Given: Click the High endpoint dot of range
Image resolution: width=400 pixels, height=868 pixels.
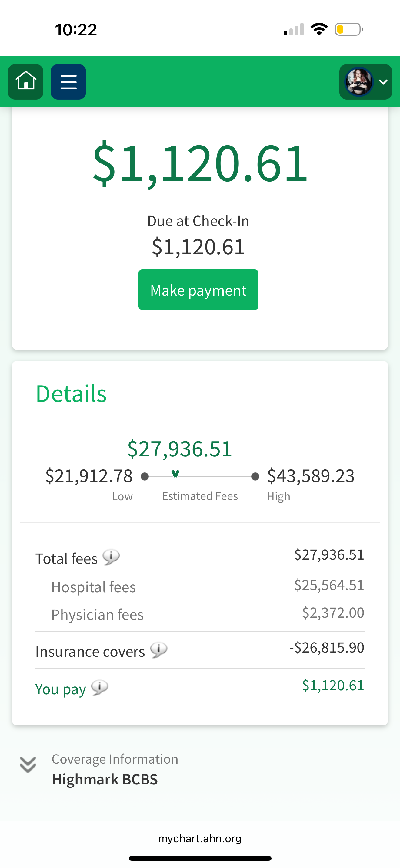Looking at the screenshot, I should pyautogui.click(x=255, y=476).
